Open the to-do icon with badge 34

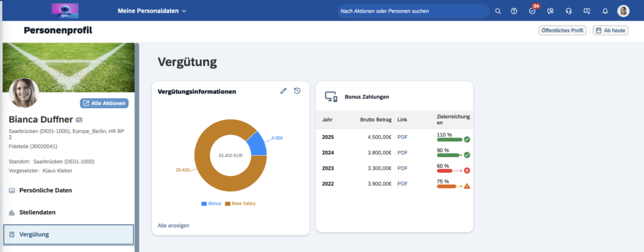tap(533, 11)
